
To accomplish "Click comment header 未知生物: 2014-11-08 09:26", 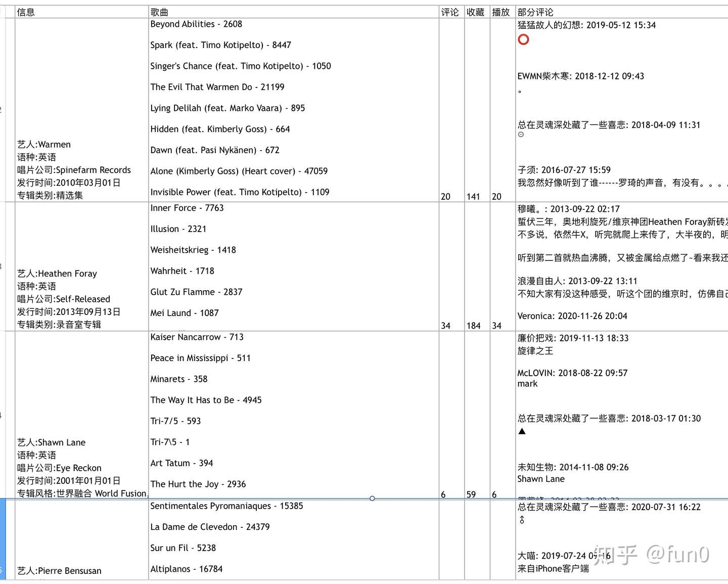I will pos(573,468).
